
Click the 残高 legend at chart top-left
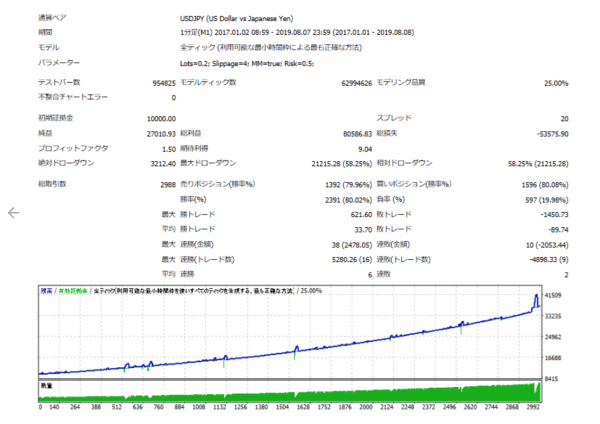pyautogui.click(x=47, y=289)
